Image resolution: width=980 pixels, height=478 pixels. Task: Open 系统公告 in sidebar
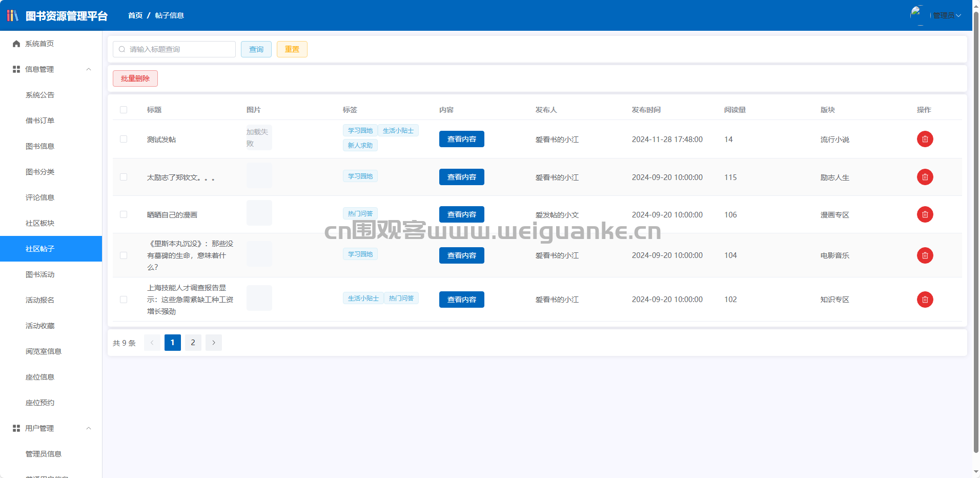click(x=51, y=95)
